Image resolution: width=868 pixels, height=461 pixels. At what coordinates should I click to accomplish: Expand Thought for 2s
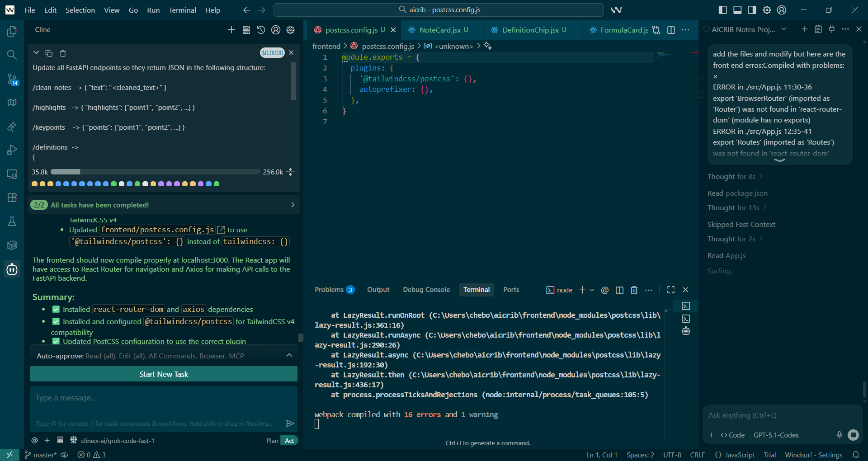(735, 239)
